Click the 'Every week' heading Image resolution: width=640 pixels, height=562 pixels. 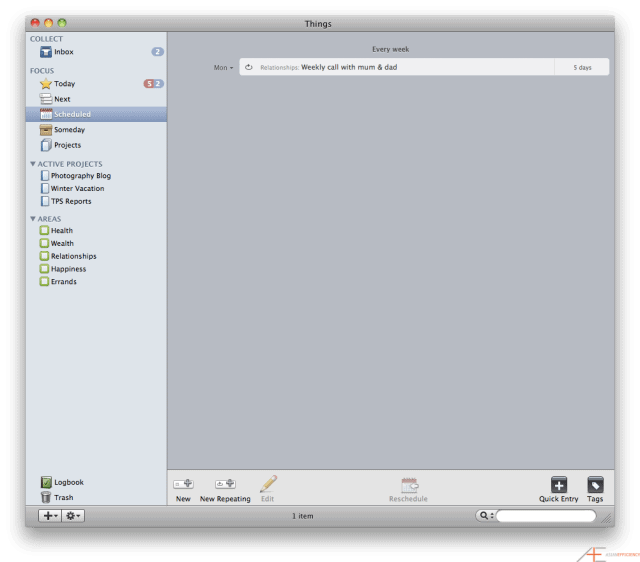click(x=391, y=49)
